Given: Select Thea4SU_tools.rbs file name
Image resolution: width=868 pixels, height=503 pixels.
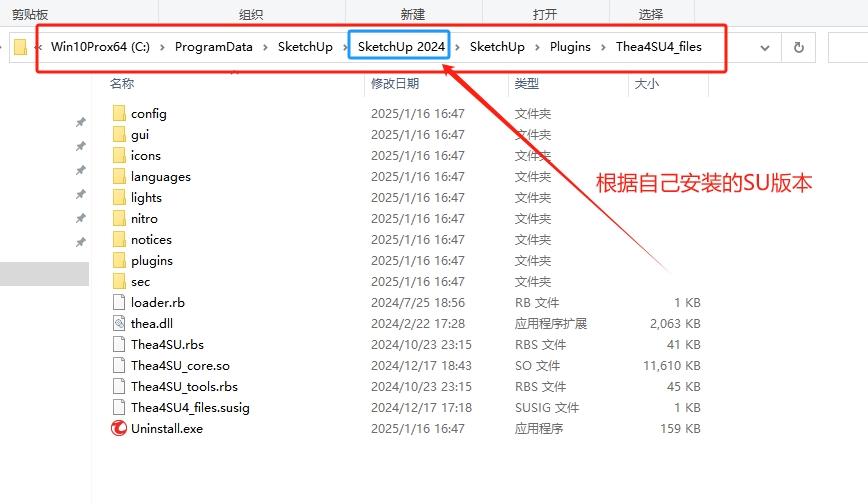Looking at the screenshot, I should 184,387.
